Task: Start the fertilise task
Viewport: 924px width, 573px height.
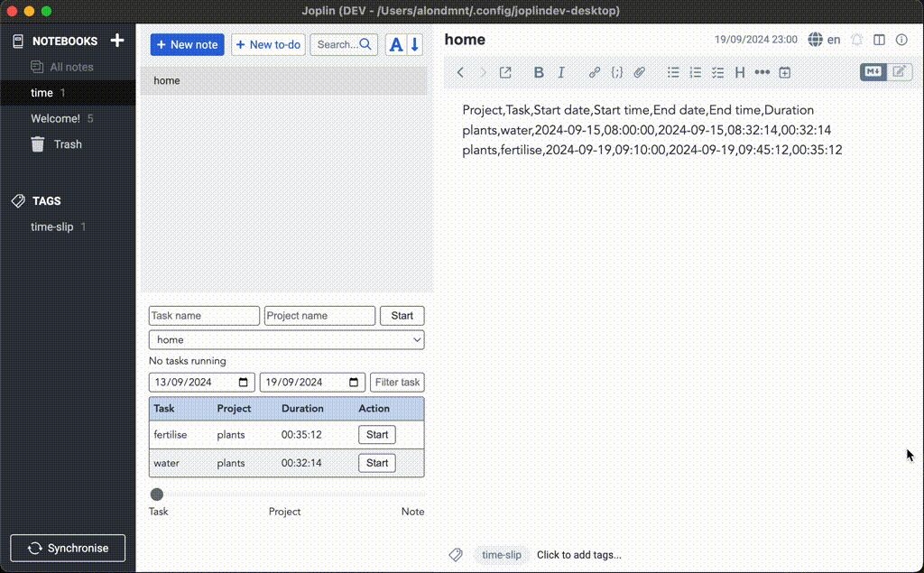Action: click(x=377, y=434)
